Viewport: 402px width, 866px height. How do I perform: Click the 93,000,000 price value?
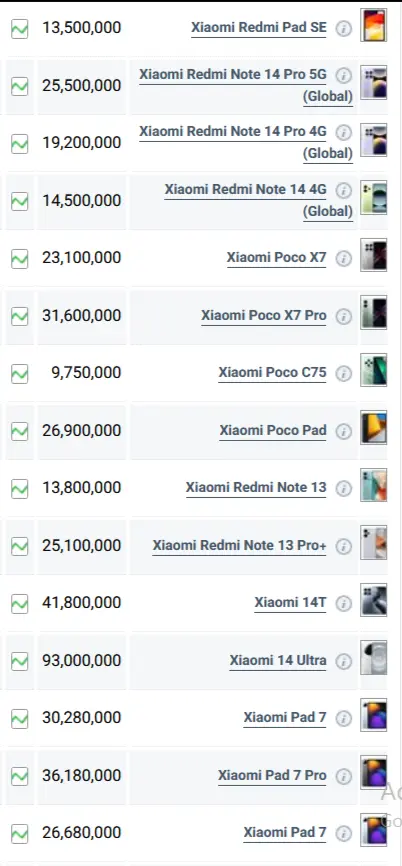pyautogui.click(x=81, y=661)
